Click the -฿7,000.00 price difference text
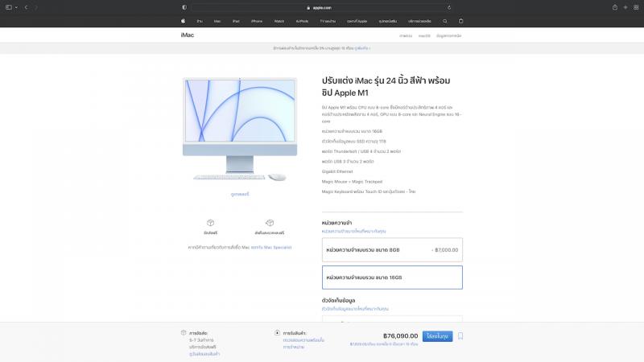Image resolution: width=644 pixels, height=362 pixels. pos(445,250)
